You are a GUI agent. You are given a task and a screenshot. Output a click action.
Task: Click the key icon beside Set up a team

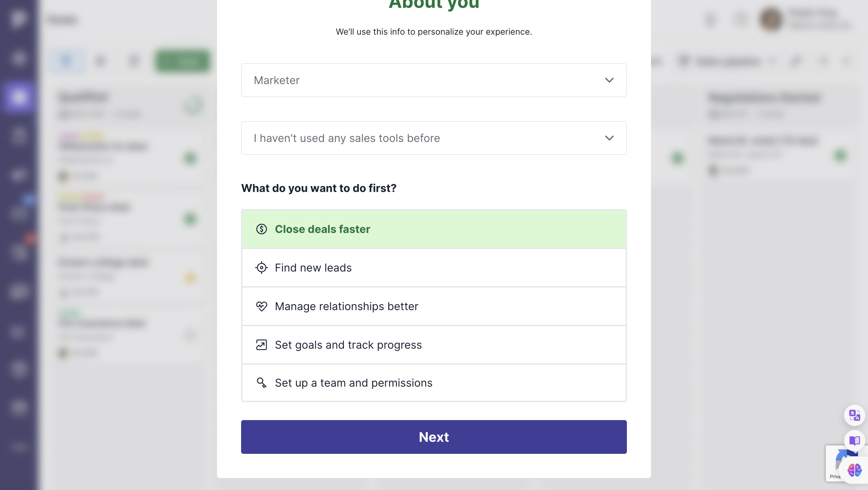click(x=262, y=383)
